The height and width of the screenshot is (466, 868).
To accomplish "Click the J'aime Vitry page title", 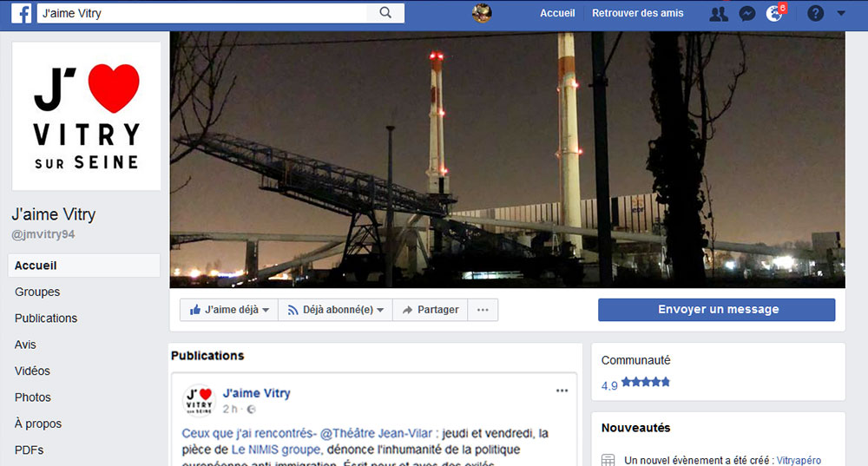I will (x=54, y=214).
